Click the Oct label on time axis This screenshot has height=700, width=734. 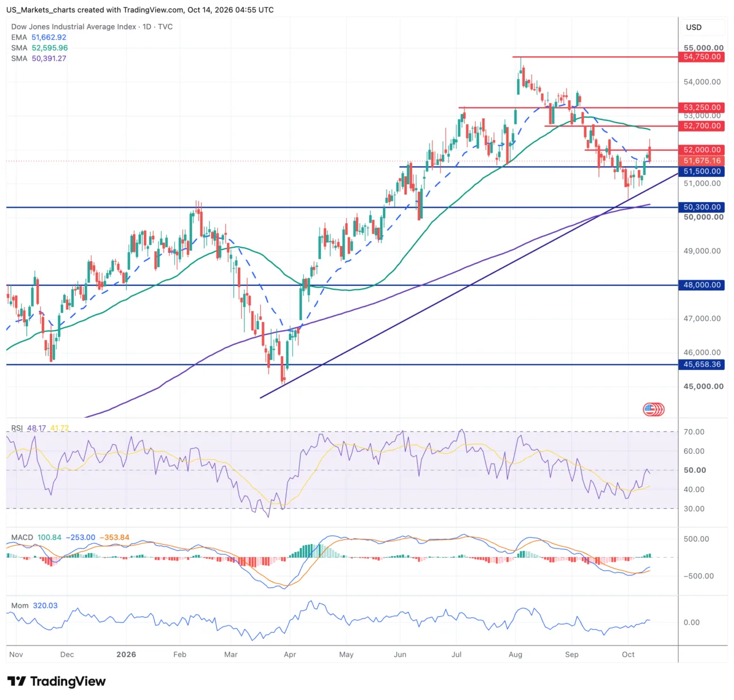click(x=628, y=654)
